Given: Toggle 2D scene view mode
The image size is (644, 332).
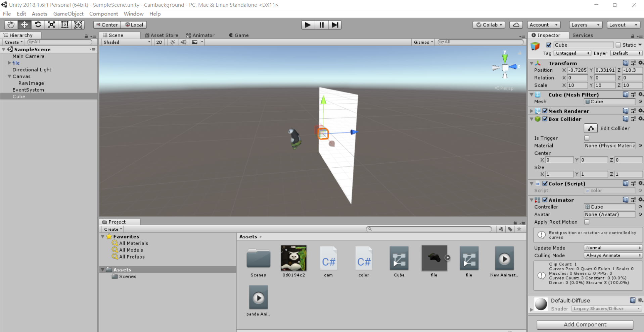Looking at the screenshot, I should pyautogui.click(x=159, y=42).
